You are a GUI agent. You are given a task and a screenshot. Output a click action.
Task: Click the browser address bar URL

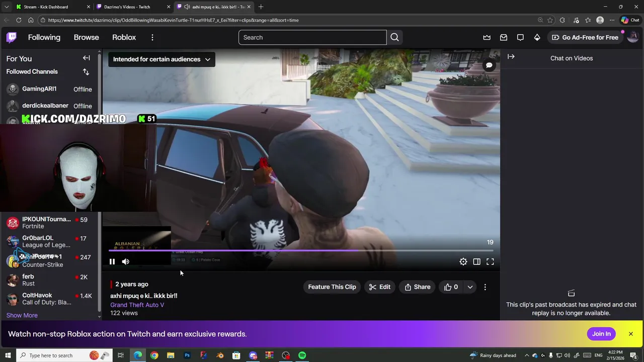[174, 20]
